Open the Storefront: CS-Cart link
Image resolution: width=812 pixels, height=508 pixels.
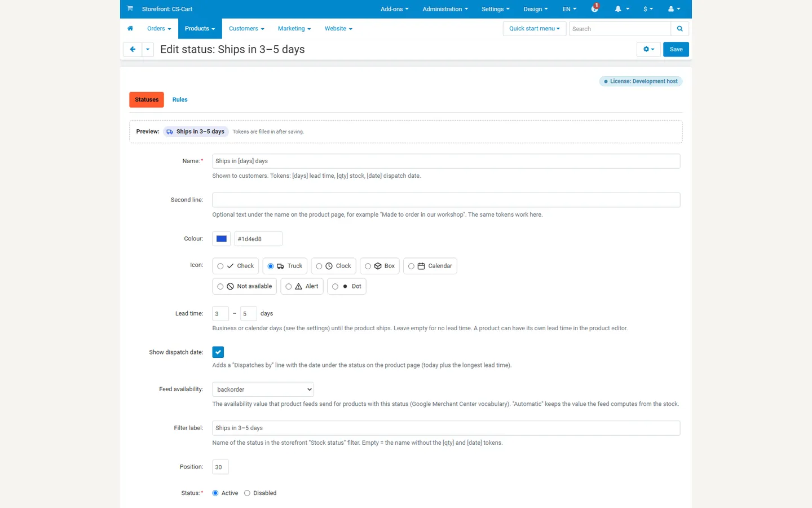(167, 9)
